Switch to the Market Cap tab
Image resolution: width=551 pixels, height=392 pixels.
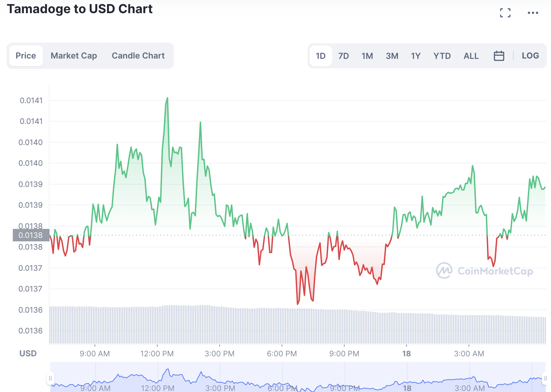73,55
